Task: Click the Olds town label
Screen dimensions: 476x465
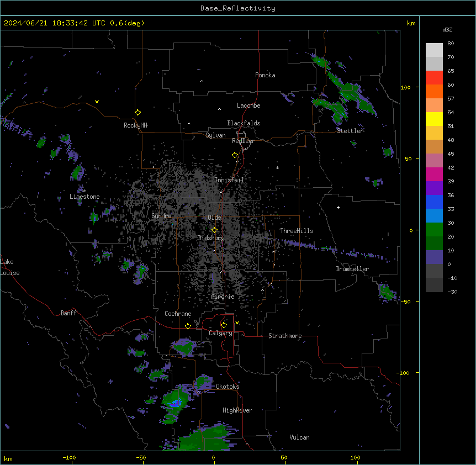Action: [x=214, y=218]
